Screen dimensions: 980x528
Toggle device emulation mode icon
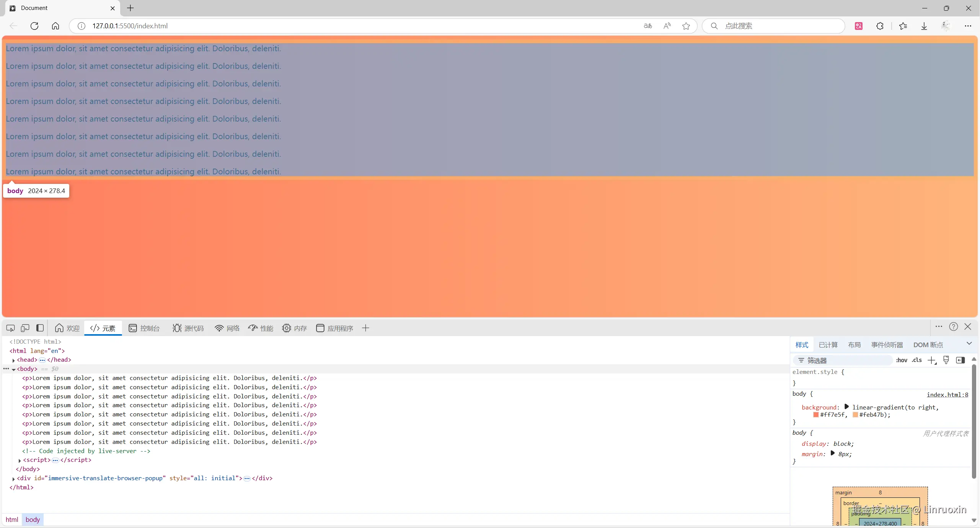coord(25,328)
